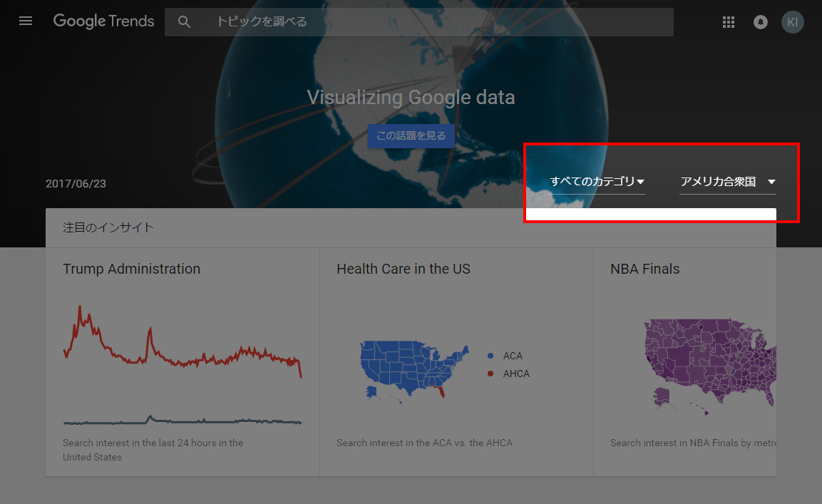Click the この話題を見る button
This screenshot has height=504, width=822.
pyautogui.click(x=411, y=135)
